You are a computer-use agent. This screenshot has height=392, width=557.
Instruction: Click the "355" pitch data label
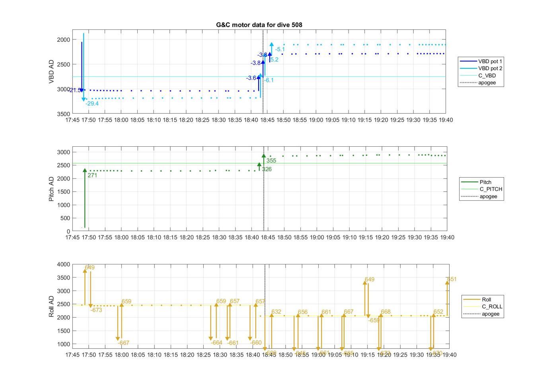pos(271,161)
